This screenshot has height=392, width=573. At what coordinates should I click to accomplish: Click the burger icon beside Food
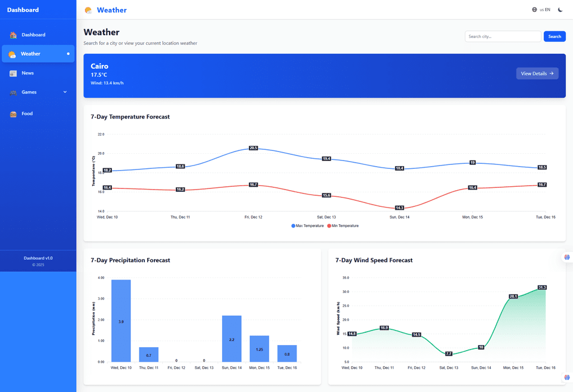pyautogui.click(x=13, y=114)
